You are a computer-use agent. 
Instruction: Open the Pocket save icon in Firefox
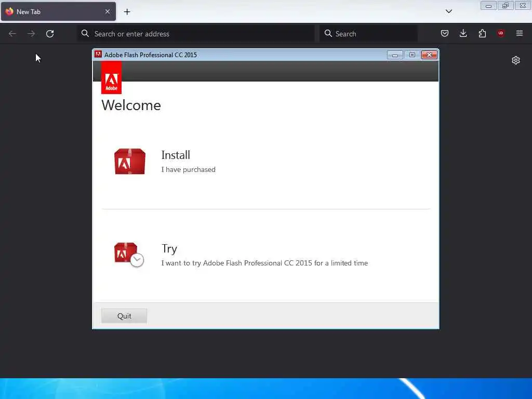445,33
